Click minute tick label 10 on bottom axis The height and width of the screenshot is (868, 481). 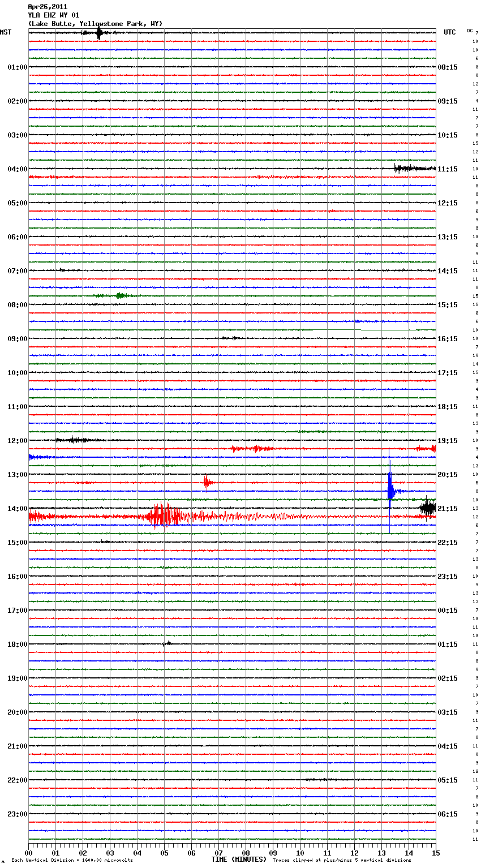click(300, 853)
